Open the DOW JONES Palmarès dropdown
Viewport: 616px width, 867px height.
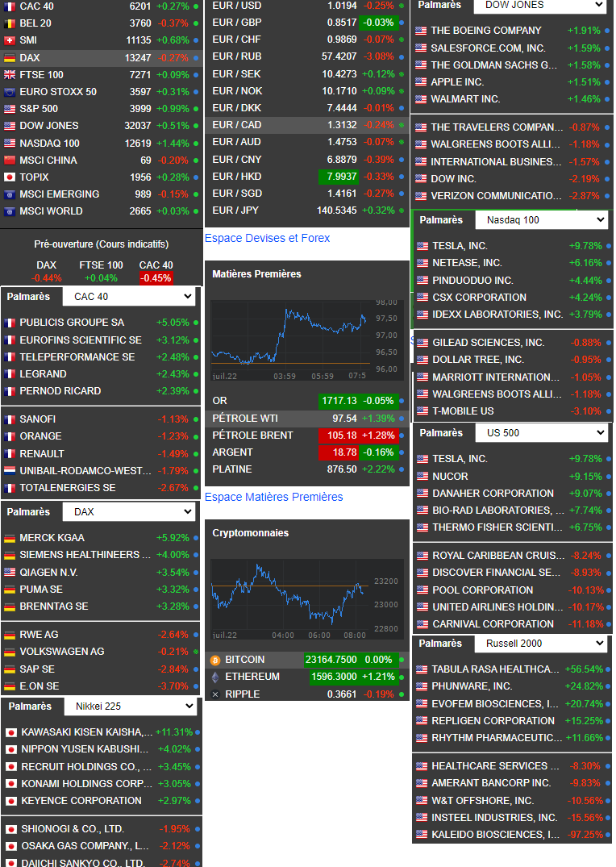click(540, 6)
